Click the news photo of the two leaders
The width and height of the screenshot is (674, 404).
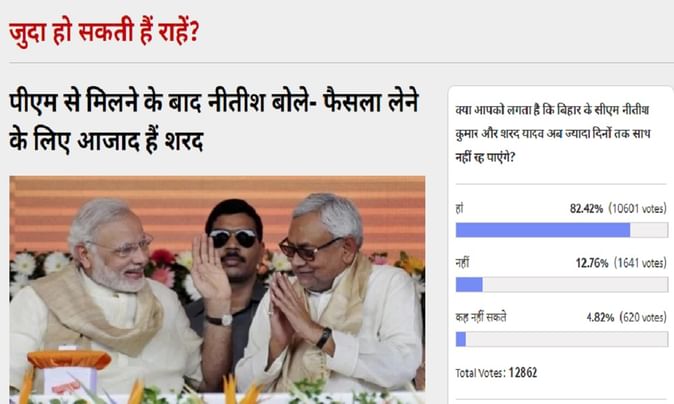218,290
